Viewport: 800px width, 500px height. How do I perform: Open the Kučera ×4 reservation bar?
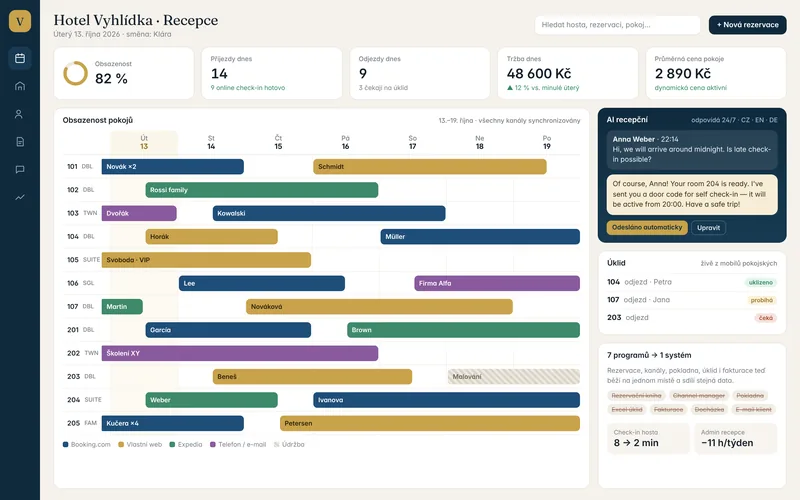(x=172, y=423)
